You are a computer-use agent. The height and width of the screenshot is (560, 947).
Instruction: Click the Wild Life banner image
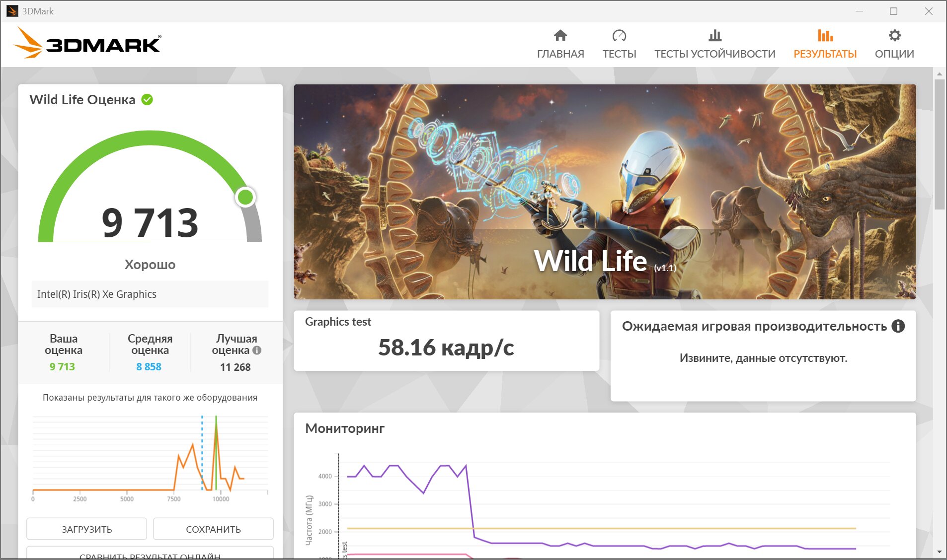[x=605, y=192]
